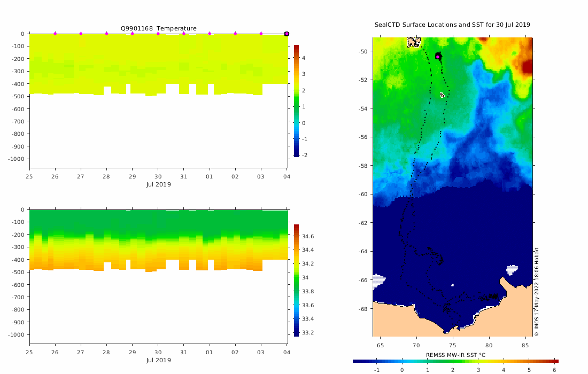Click magenta diamond marker above date 26
Screen dimensions: 588x374
tap(55, 34)
